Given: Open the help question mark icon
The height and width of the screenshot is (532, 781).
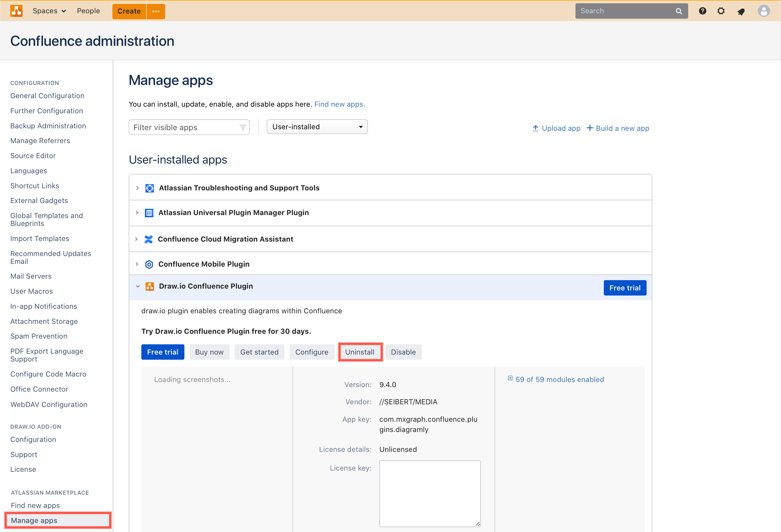Looking at the screenshot, I should coord(702,11).
